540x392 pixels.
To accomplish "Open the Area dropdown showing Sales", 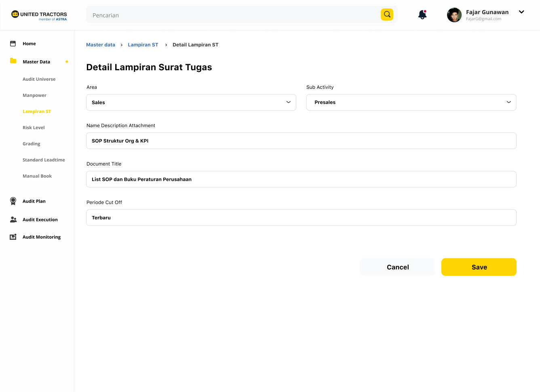I will (x=191, y=103).
